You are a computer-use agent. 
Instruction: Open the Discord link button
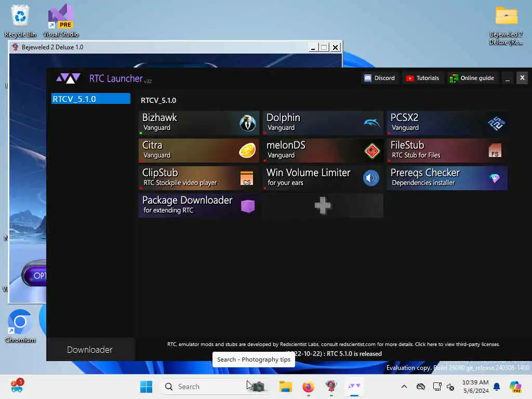(x=380, y=78)
